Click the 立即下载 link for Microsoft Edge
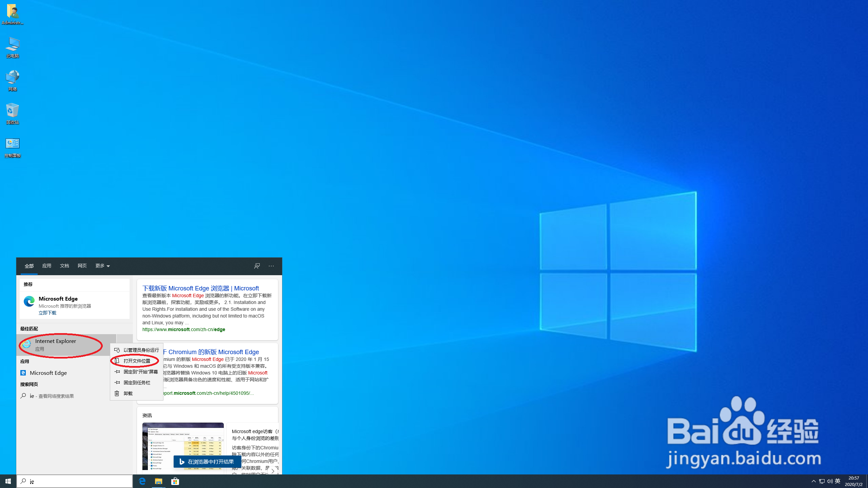 click(x=47, y=312)
